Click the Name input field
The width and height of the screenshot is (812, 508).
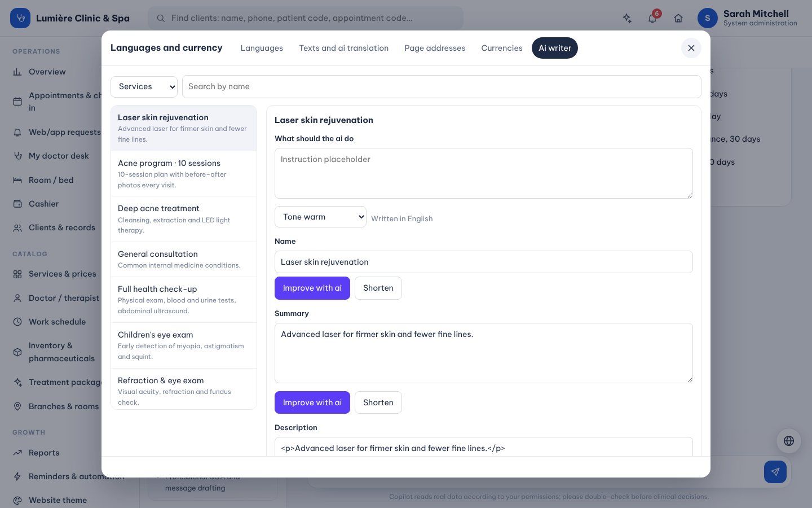(x=484, y=262)
